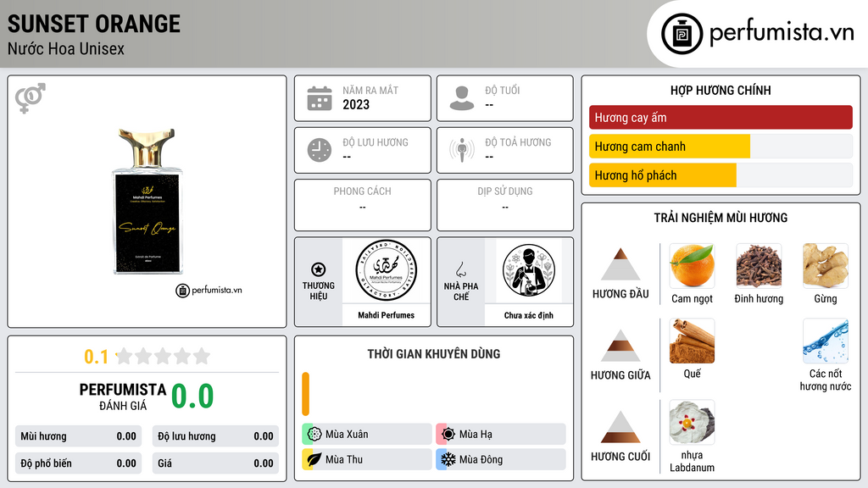The image size is (868, 488).
Task: Click the green 0.0 Perfumista score
Action: pyautogui.click(x=192, y=396)
